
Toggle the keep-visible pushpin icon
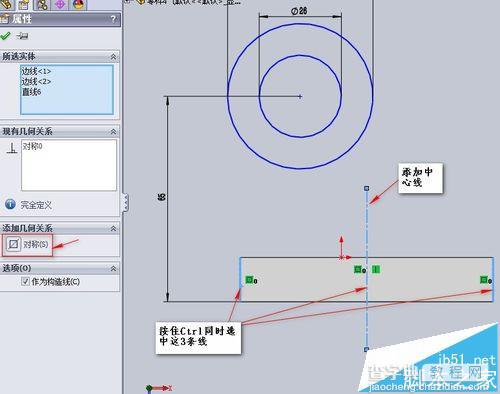click(22, 36)
